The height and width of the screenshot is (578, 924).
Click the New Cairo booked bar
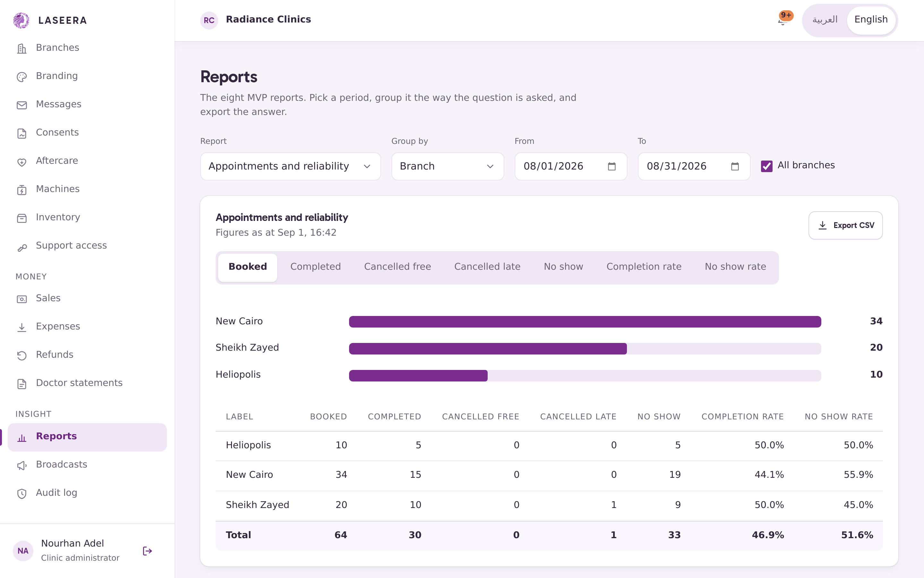tap(585, 321)
